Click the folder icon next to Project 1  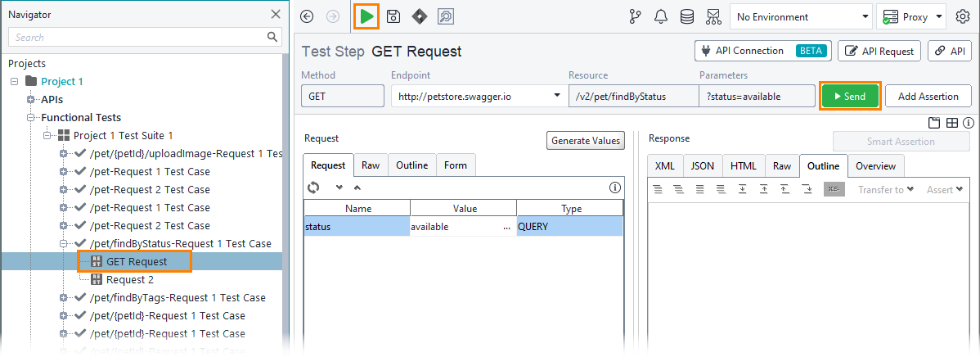click(30, 81)
